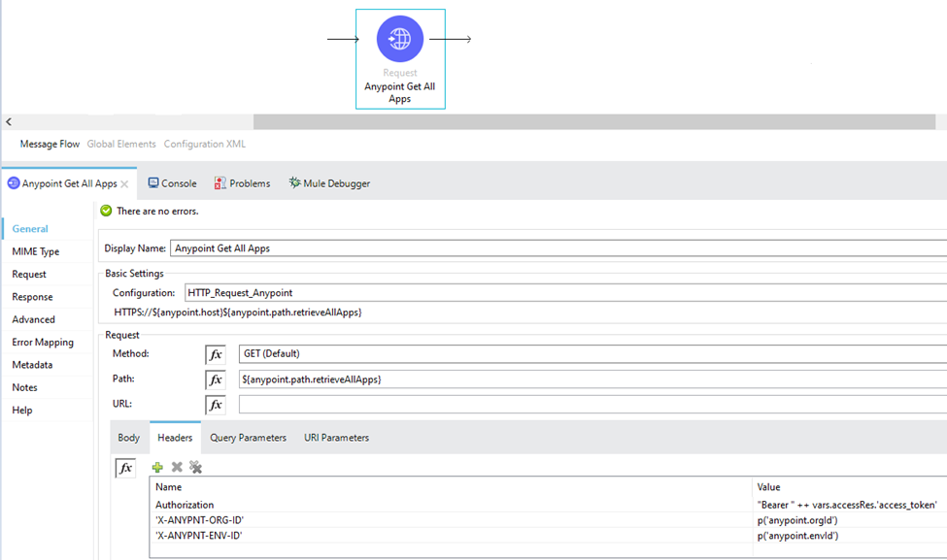This screenshot has width=947, height=560.
Task: Click the empty URL input field
Action: click(593, 405)
